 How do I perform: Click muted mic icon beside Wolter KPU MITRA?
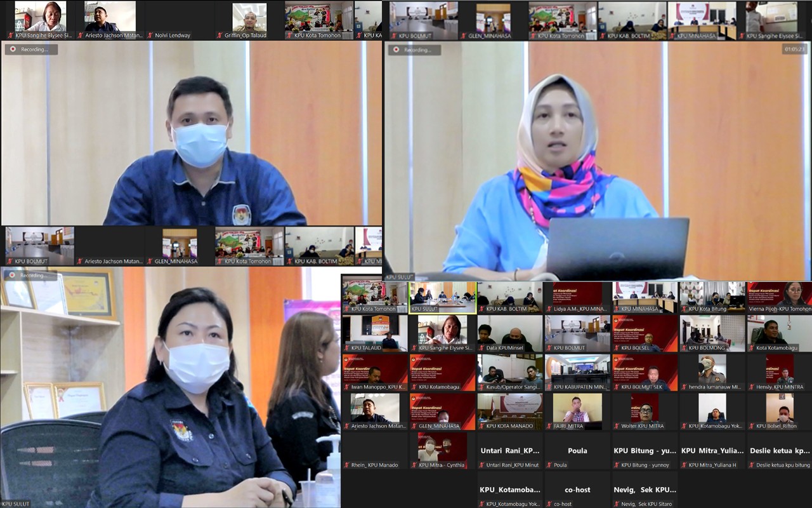(617, 427)
